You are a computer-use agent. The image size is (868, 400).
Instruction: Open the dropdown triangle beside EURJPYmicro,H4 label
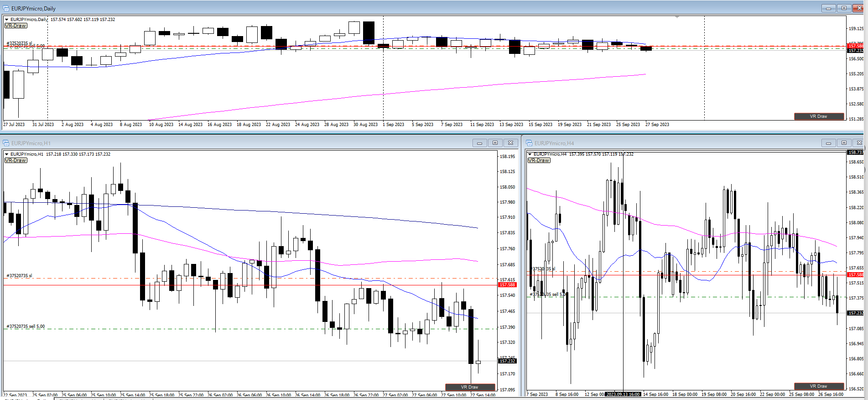530,154
